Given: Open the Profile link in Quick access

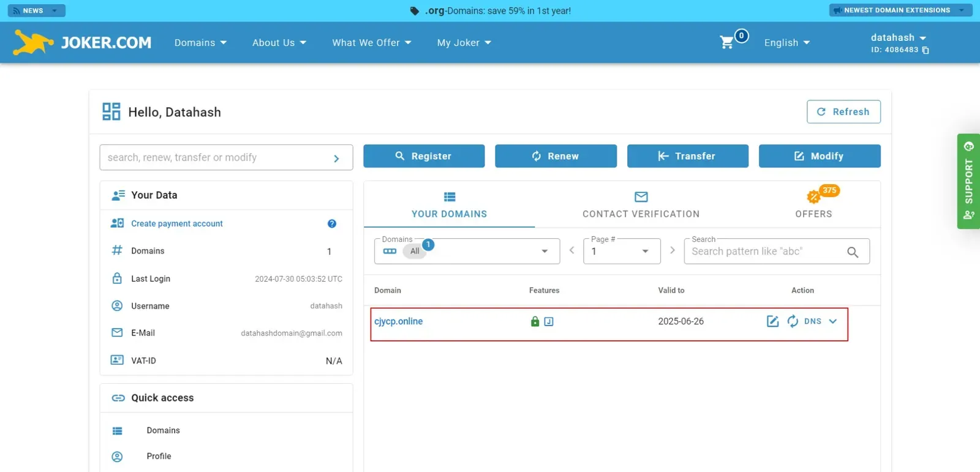Looking at the screenshot, I should tap(159, 457).
